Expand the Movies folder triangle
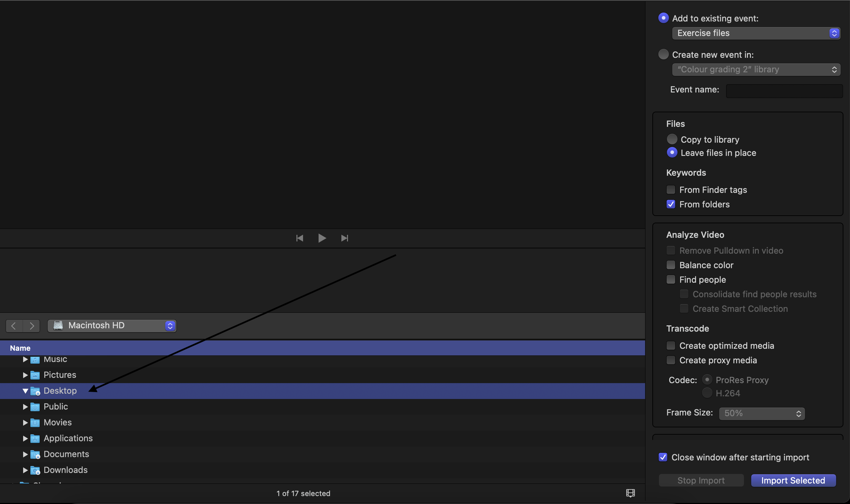The width and height of the screenshot is (850, 504). [x=25, y=422]
